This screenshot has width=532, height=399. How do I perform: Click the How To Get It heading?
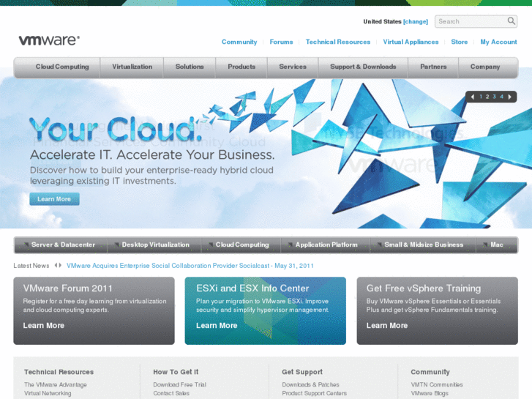(x=176, y=372)
